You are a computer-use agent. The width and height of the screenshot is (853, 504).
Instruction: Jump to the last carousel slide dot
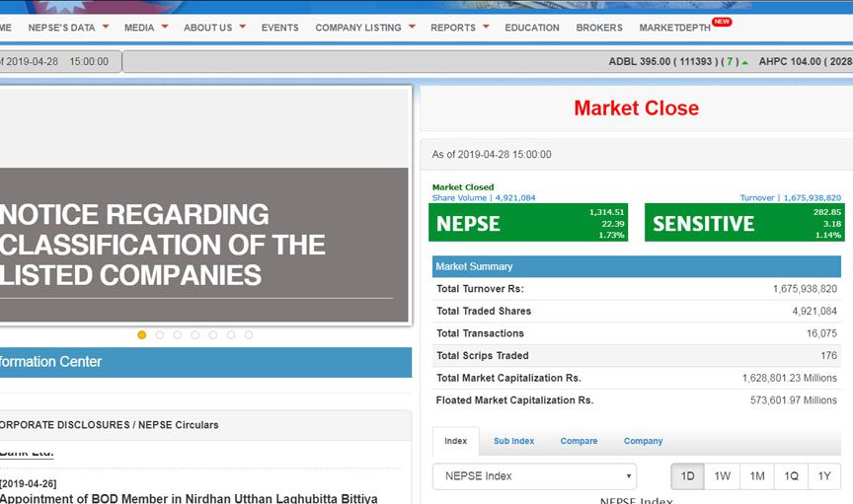coord(249,335)
